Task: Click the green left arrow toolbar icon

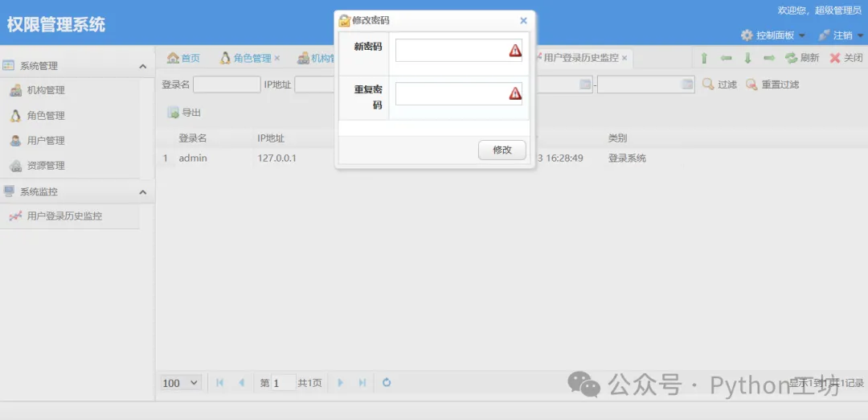Action: tap(726, 58)
